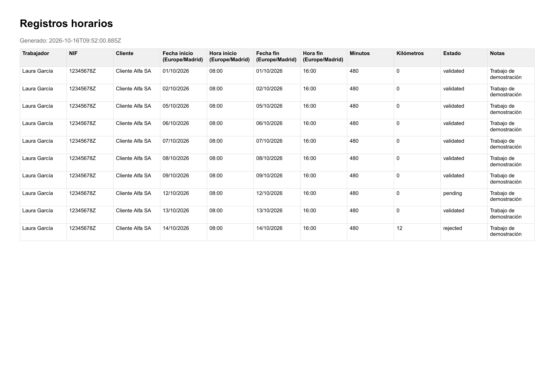554x392 pixels.
Task: Click the Estado column header
Action: point(464,57)
